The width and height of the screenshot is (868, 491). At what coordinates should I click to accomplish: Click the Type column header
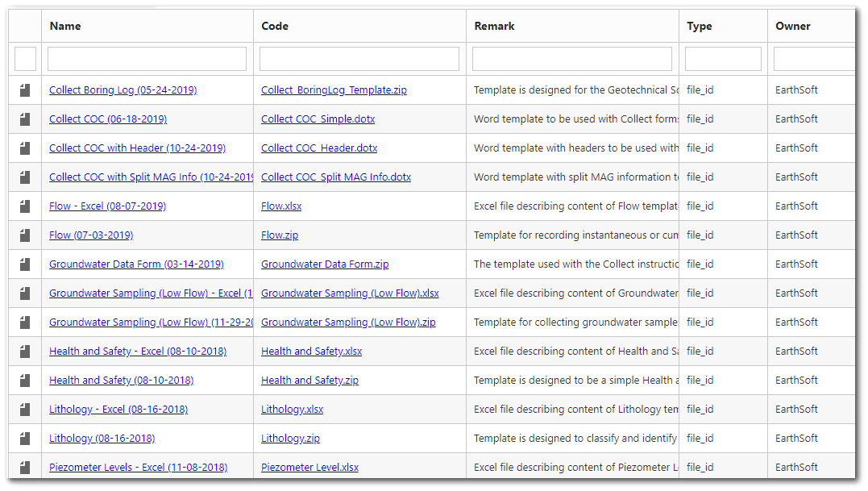click(x=700, y=26)
